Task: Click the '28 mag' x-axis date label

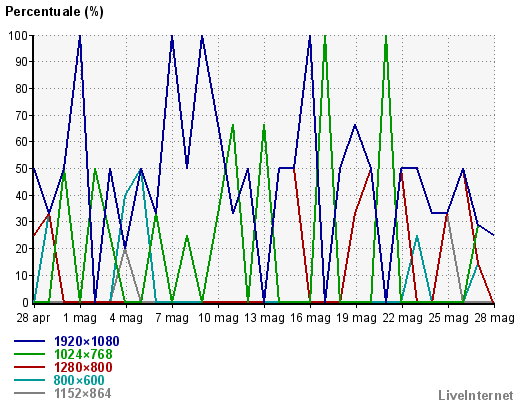Action: click(494, 318)
